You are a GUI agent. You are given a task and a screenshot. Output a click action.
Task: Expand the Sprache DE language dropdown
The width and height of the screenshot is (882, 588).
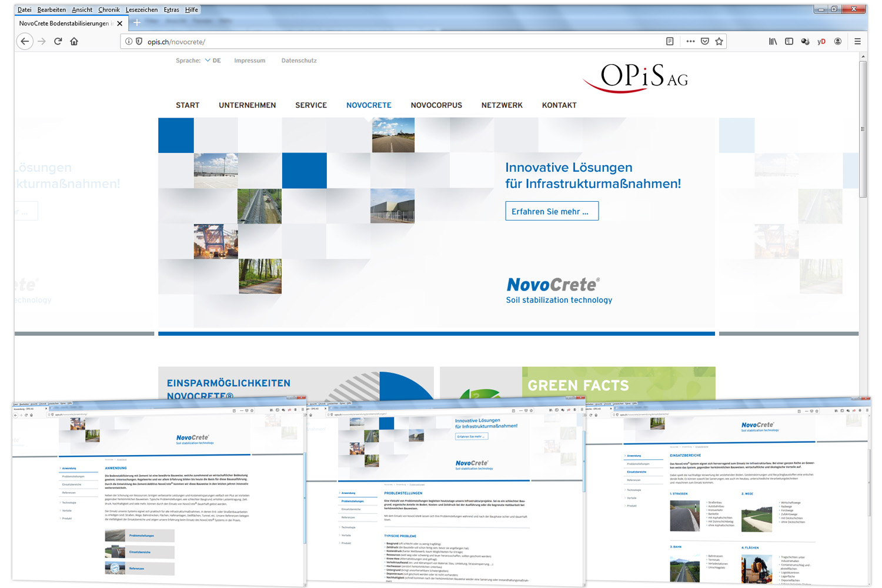[x=212, y=61]
